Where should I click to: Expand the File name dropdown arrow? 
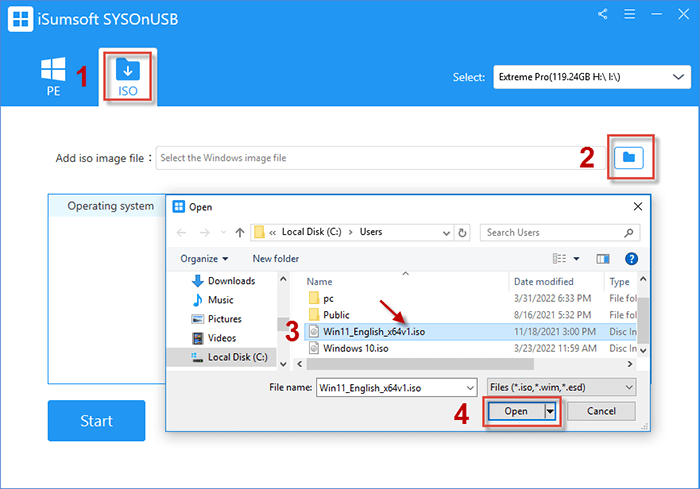tap(470, 388)
